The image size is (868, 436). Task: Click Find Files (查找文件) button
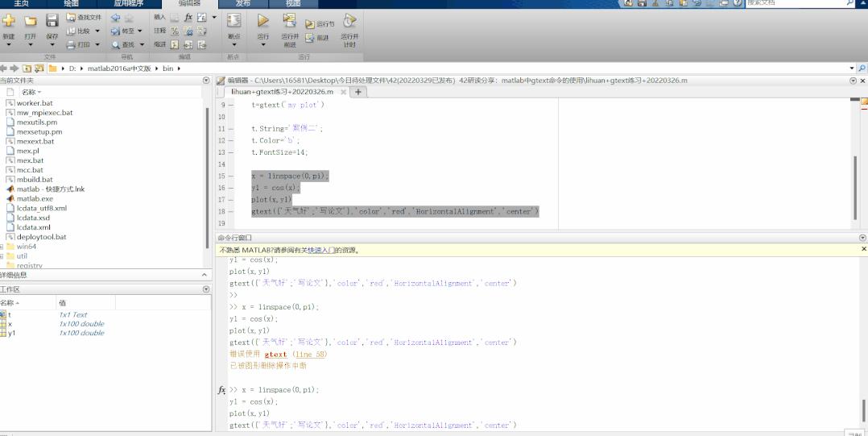(x=84, y=17)
